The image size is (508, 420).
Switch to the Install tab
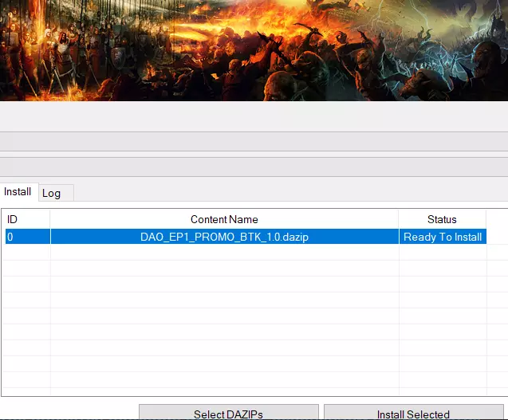(18, 192)
